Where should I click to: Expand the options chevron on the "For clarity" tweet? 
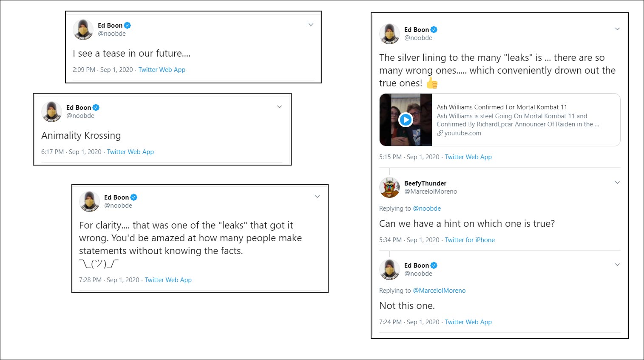coord(317,197)
